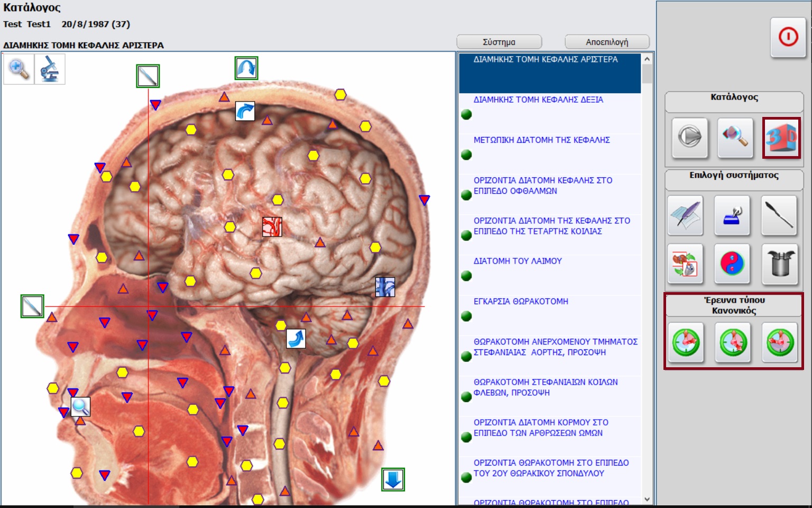Click the yin-yang icon
This screenshot has height=508, width=812.
[x=732, y=264]
